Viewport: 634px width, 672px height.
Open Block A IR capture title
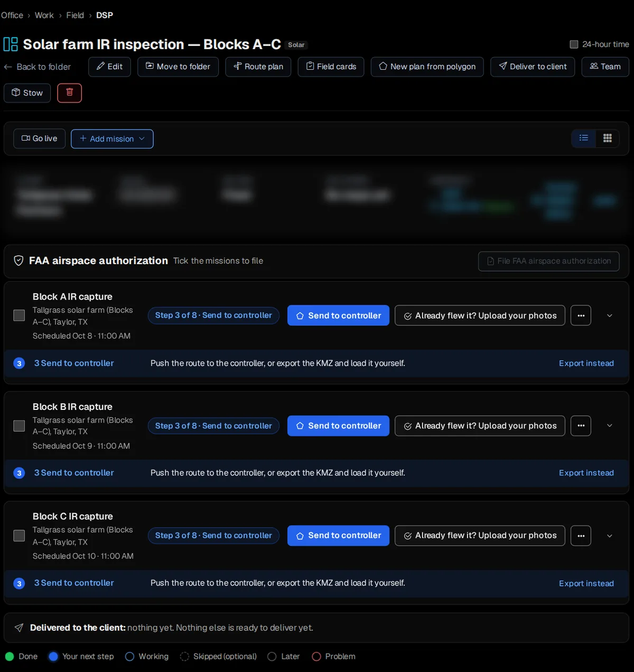pos(72,297)
